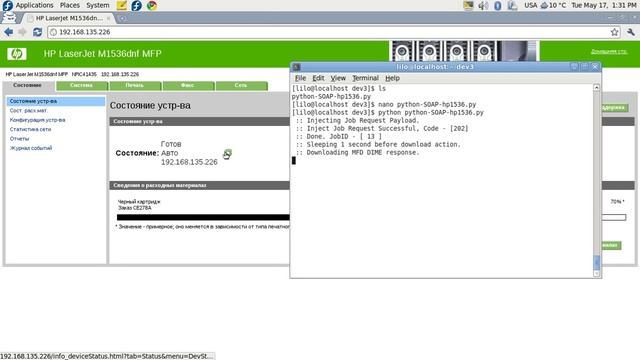Bookmark this page with the star icon
The height and width of the screenshot is (360, 640).
(x=614, y=32)
